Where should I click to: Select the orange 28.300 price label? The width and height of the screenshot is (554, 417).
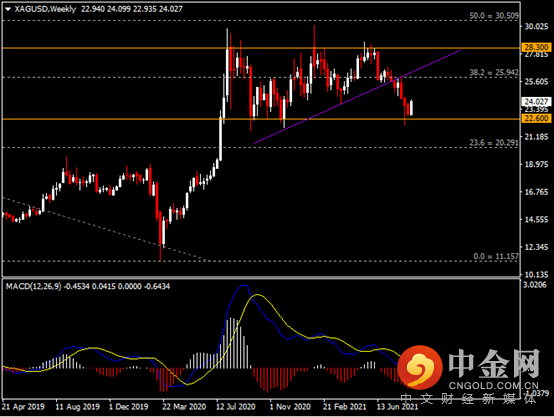coord(536,47)
